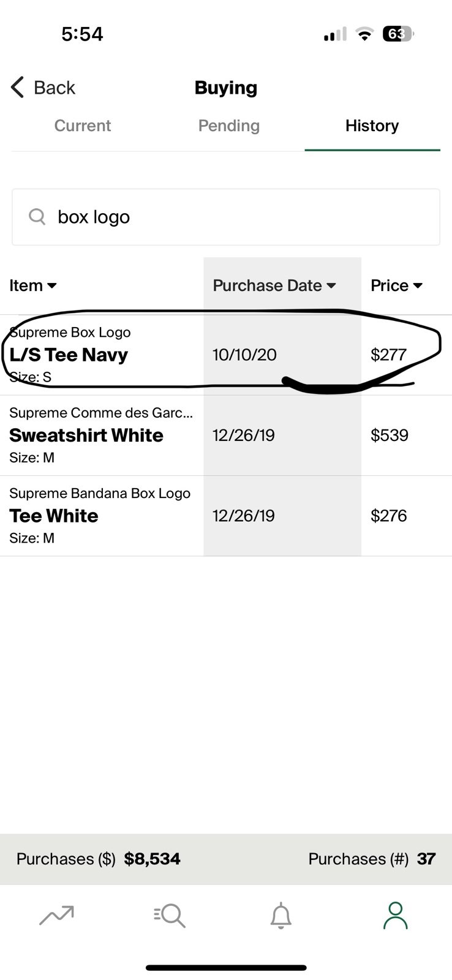Go Back to previous screen
This screenshot has height=980, width=452.
(x=43, y=88)
